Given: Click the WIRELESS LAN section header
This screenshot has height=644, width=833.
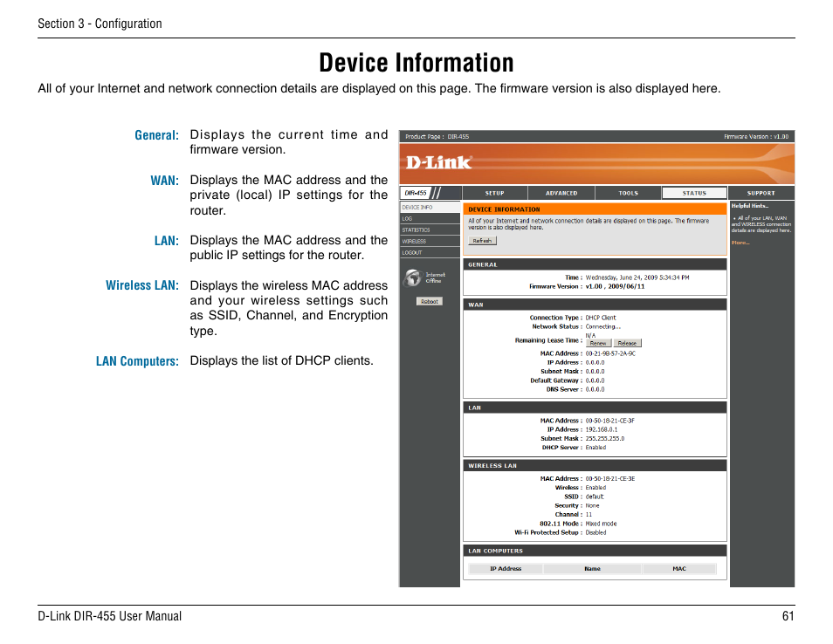Looking at the screenshot, I should (595, 466).
